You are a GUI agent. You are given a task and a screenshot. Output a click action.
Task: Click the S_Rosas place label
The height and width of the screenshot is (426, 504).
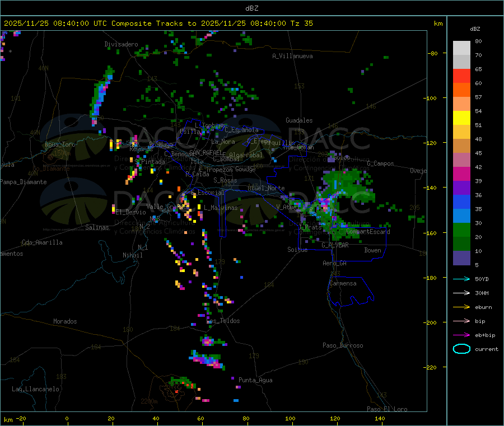point(225,180)
